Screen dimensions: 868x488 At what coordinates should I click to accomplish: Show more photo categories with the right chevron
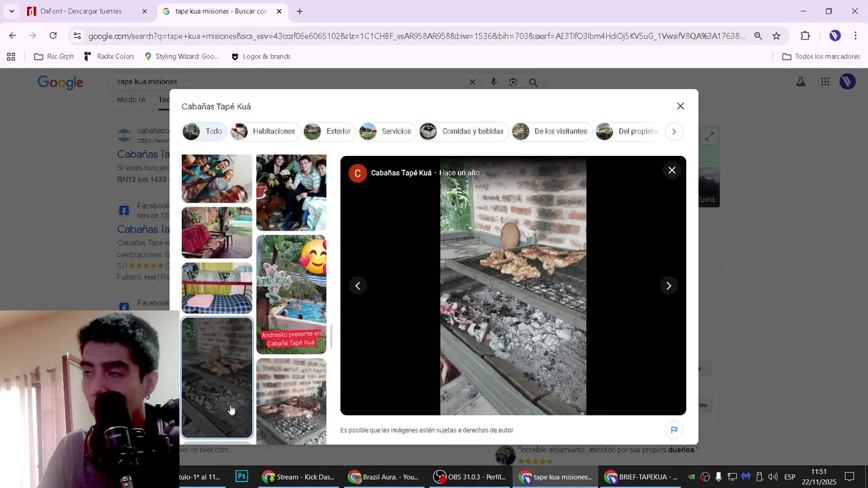(673, 131)
